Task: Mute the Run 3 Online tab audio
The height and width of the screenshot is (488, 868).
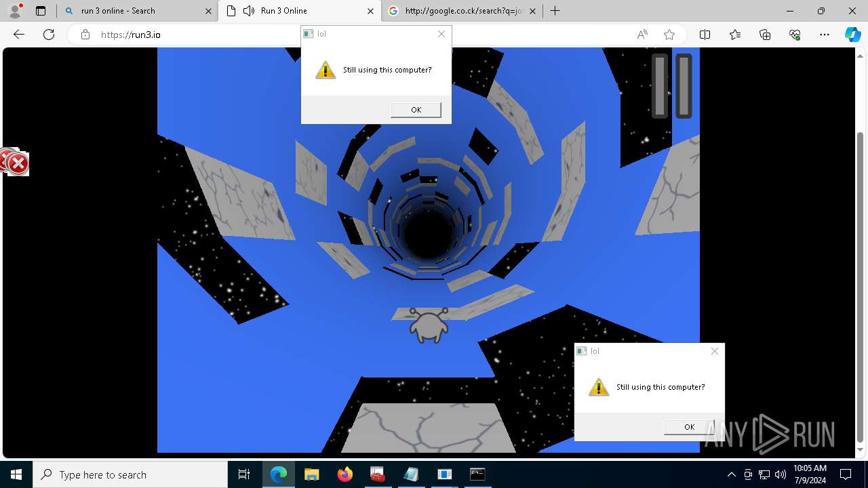Action: tap(249, 11)
